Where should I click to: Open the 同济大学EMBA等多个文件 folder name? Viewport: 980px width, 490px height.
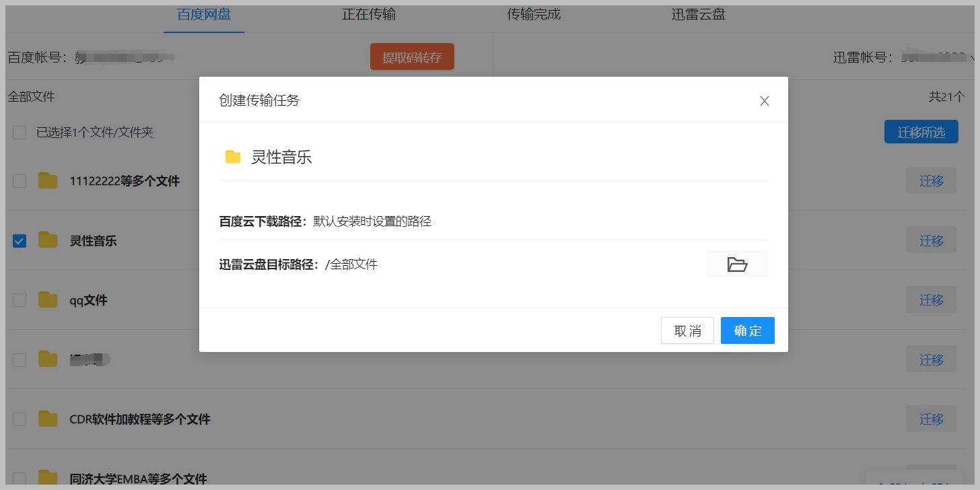click(138, 479)
